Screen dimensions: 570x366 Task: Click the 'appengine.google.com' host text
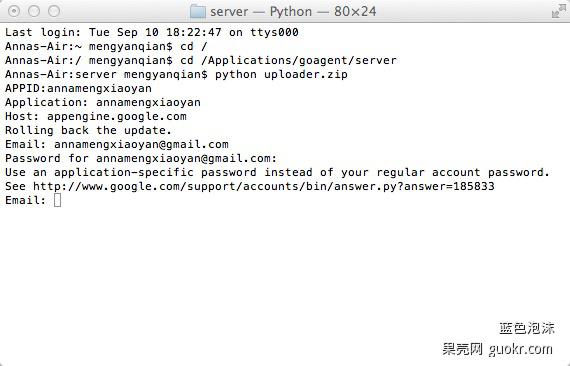click(117, 117)
